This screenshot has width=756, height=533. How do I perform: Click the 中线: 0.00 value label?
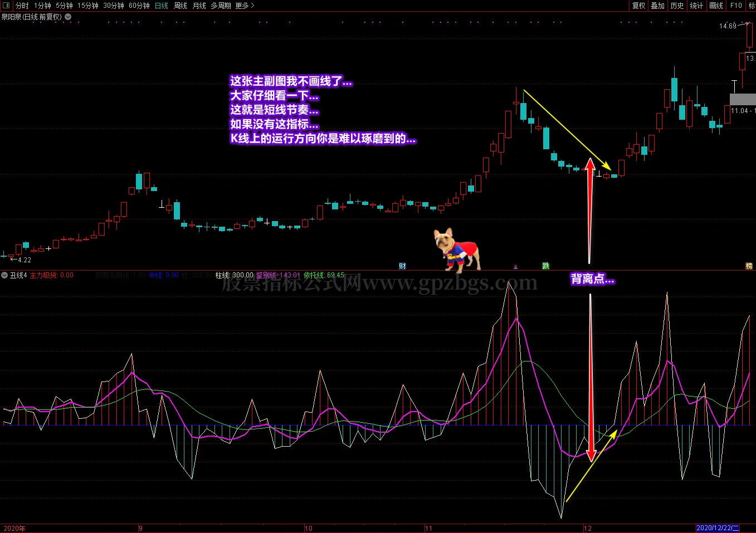164,275
